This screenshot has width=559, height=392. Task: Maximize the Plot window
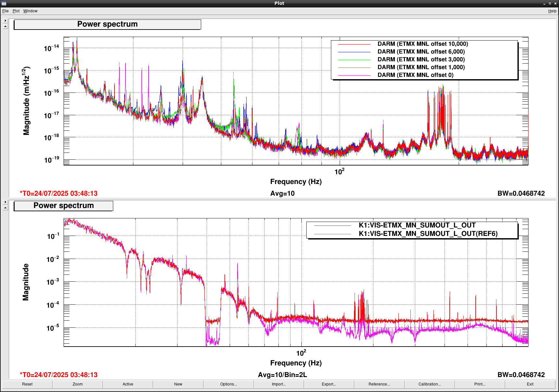coord(550,4)
